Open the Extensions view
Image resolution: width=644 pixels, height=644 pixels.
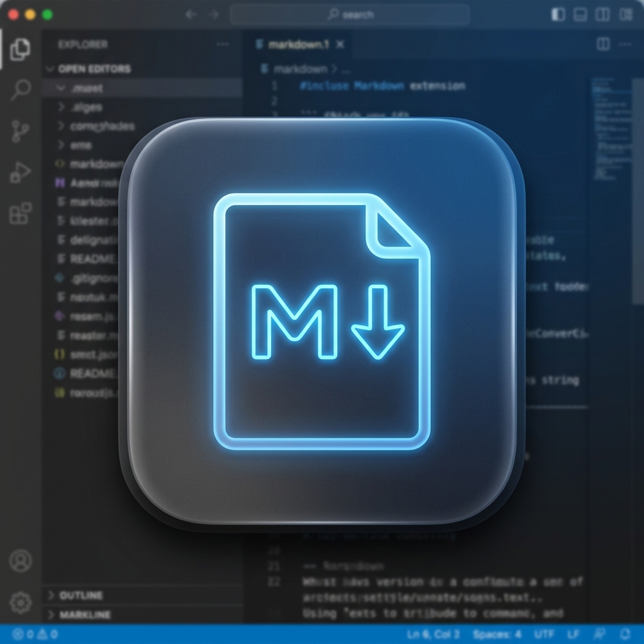(x=21, y=213)
